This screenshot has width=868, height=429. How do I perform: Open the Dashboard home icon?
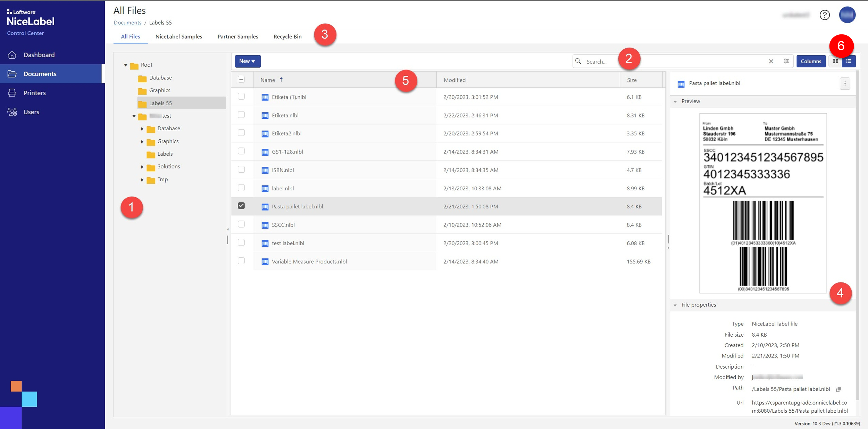tap(12, 55)
